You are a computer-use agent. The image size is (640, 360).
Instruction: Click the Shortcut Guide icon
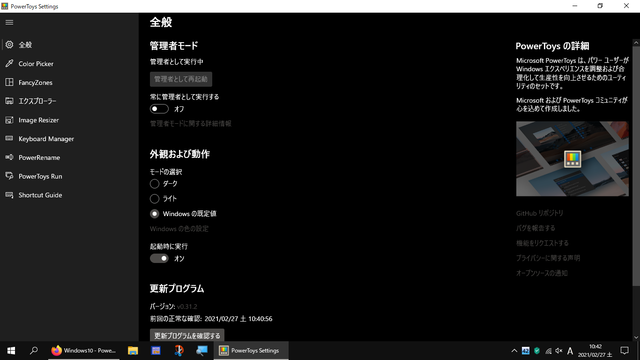click(9, 195)
